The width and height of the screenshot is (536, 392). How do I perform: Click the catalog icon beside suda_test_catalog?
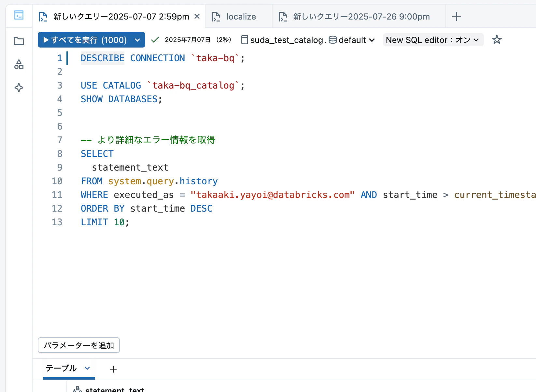click(x=244, y=40)
